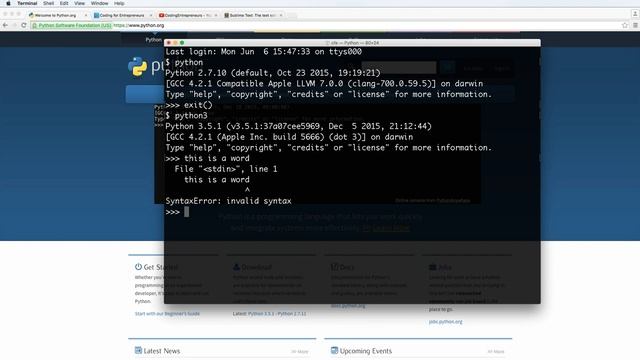Open More link beside Latest News
The height and width of the screenshot is (360, 640).
300,351
